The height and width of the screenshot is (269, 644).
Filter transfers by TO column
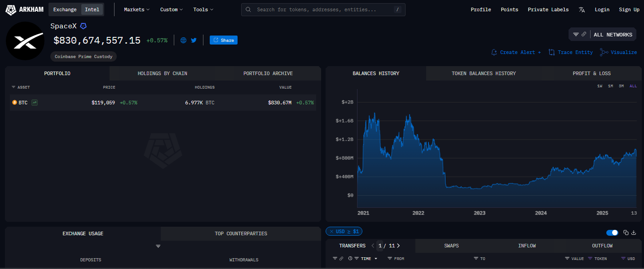click(x=476, y=259)
